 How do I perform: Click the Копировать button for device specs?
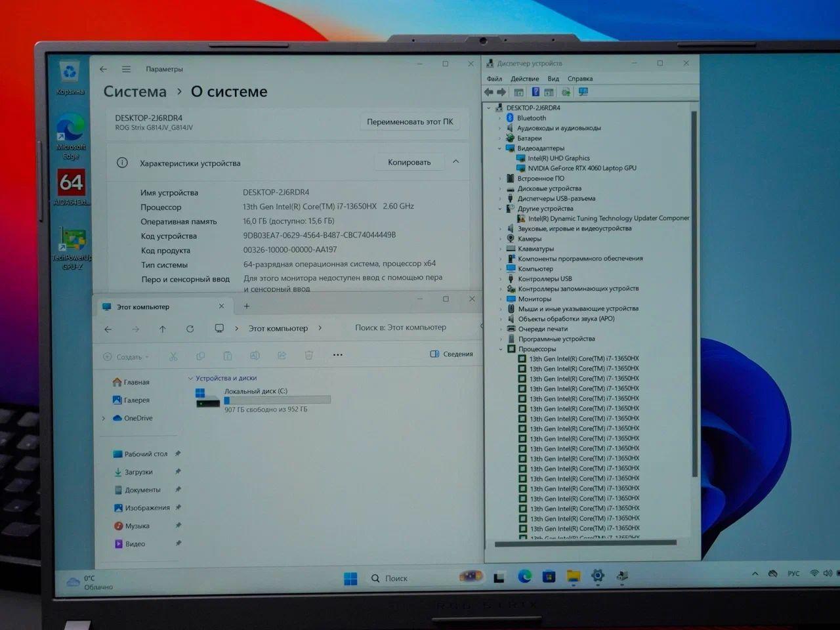tap(409, 162)
